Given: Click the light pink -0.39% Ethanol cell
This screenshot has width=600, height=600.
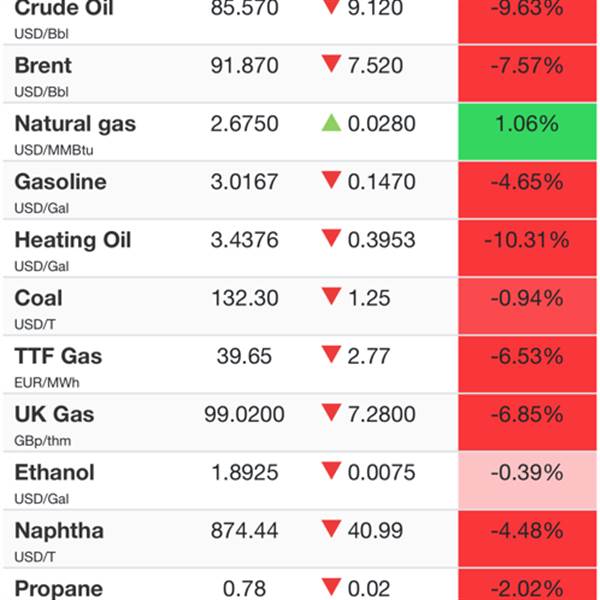Looking at the screenshot, I should tap(527, 481).
